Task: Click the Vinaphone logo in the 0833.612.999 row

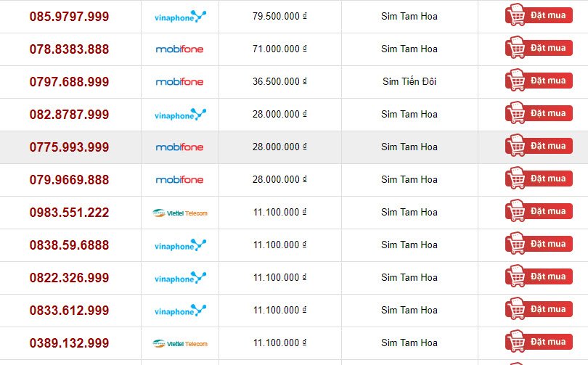Action: click(180, 311)
